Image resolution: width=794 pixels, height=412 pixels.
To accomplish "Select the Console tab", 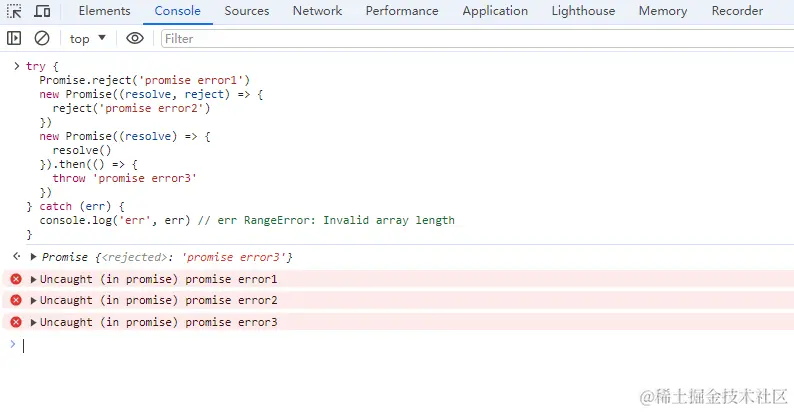I will [x=177, y=11].
